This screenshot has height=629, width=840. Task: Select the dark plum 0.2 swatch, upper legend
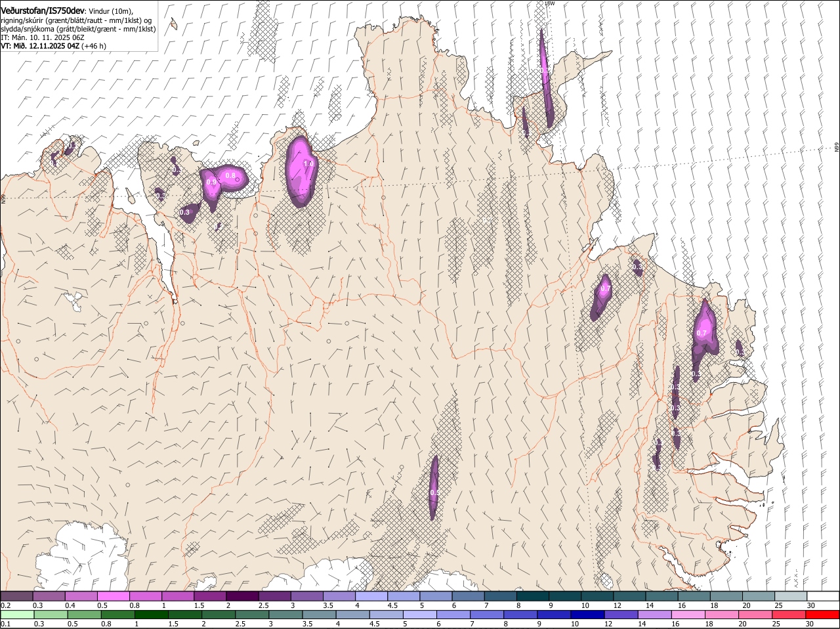tap(16, 596)
